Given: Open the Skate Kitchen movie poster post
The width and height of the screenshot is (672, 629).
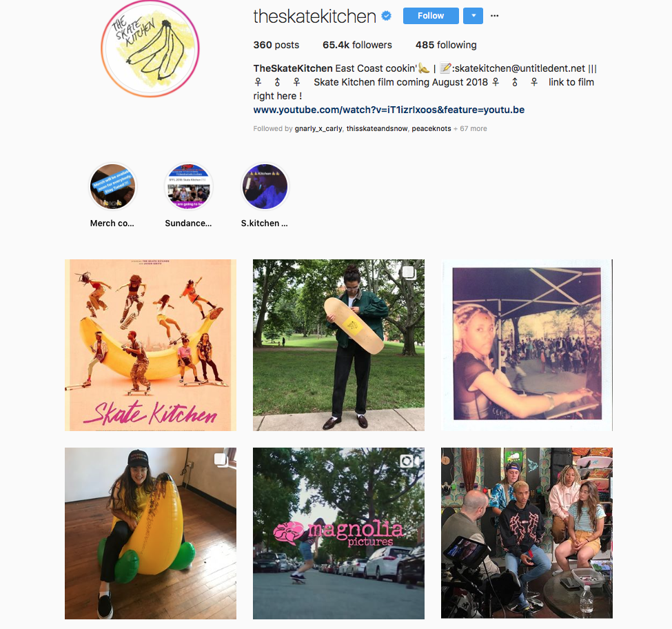Looking at the screenshot, I should (x=150, y=345).
